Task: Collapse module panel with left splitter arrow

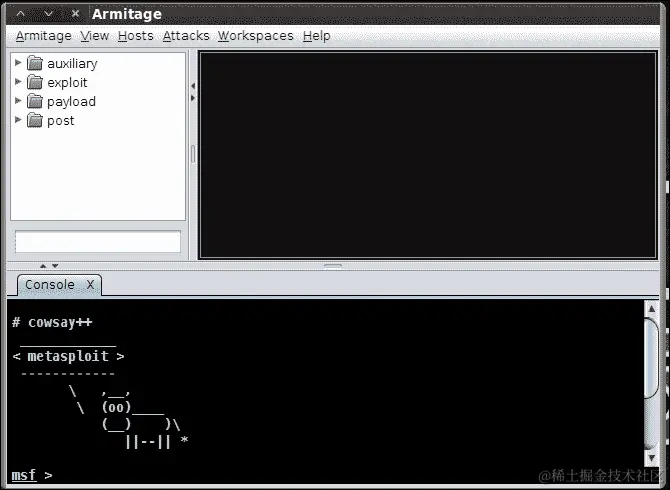Action: click(x=193, y=86)
